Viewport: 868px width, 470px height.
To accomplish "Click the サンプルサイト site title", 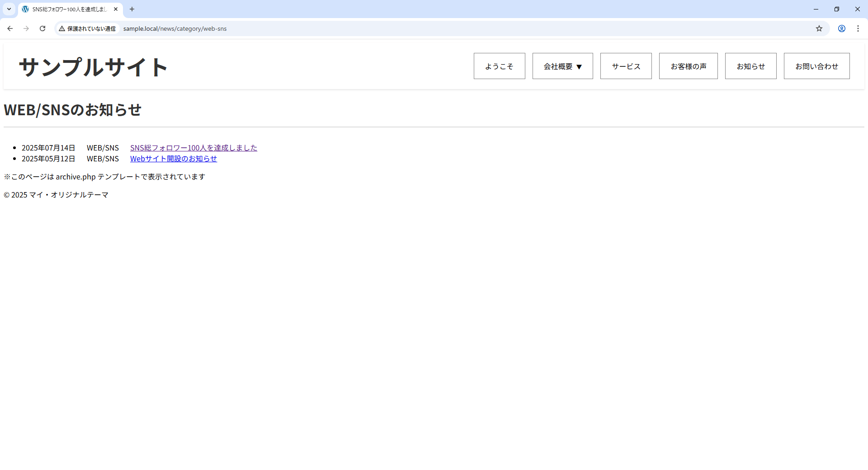I will pyautogui.click(x=93, y=67).
